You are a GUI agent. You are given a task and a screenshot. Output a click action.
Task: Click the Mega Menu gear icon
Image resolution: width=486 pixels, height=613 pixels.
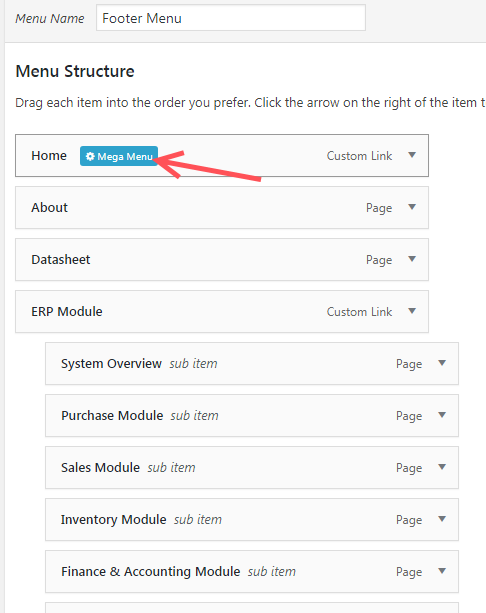pos(90,156)
